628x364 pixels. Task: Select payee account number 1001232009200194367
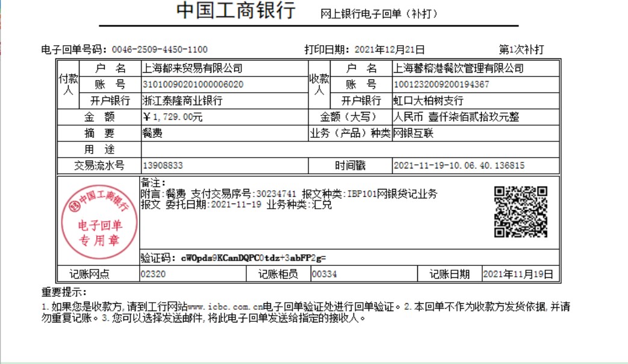(x=441, y=84)
